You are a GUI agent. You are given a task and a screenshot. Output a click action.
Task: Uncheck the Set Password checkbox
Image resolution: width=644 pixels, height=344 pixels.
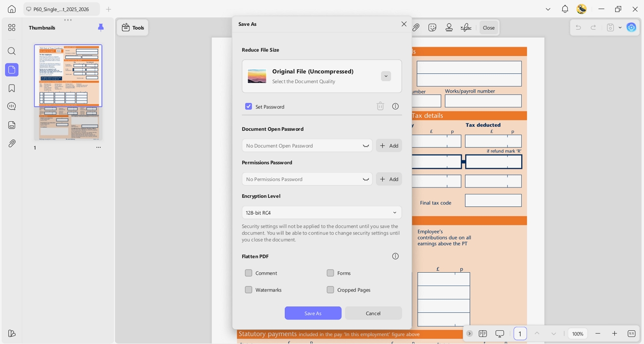[x=249, y=106]
